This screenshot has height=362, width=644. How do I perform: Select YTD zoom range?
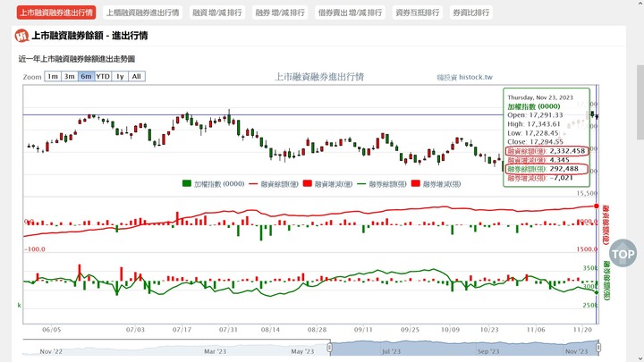[x=103, y=77]
